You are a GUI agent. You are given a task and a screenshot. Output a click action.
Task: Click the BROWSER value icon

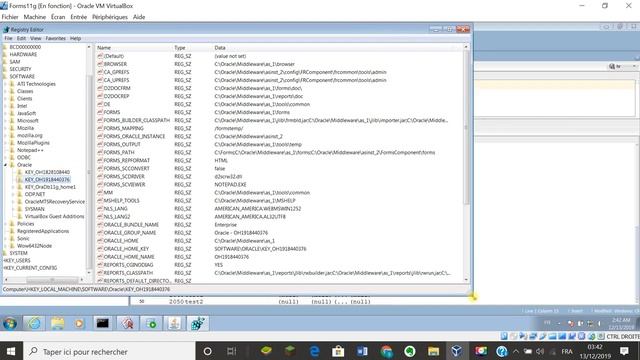coord(100,64)
